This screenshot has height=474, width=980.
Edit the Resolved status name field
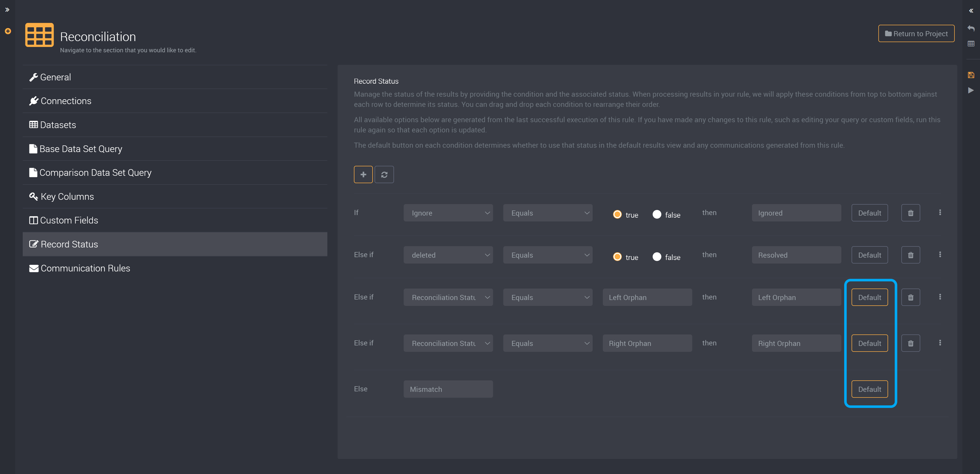click(796, 255)
